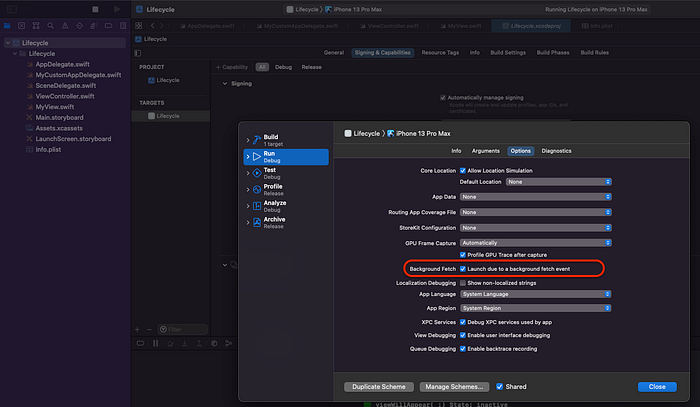Viewport: 700px width, 407px height.
Task: Collapse the Signing section disclosure
Action: click(225, 83)
